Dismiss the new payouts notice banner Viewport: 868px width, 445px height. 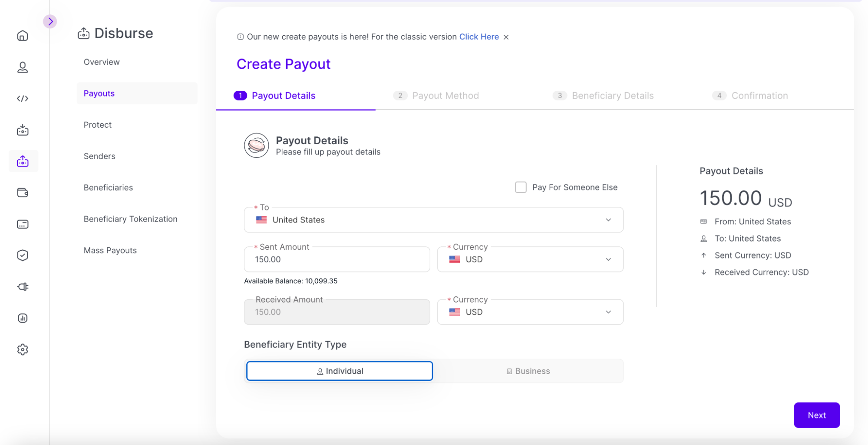pos(506,37)
